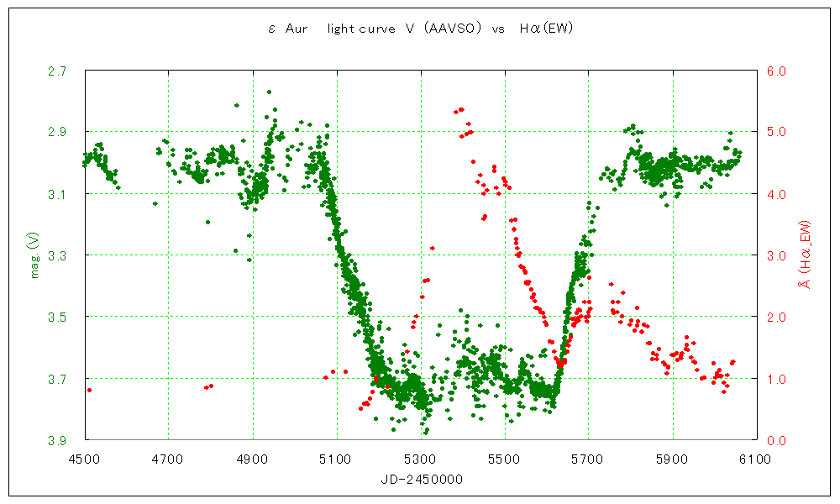This screenshot has width=840, height=504.
Task: Click the x-axis tick label 5500
Action: tap(504, 459)
